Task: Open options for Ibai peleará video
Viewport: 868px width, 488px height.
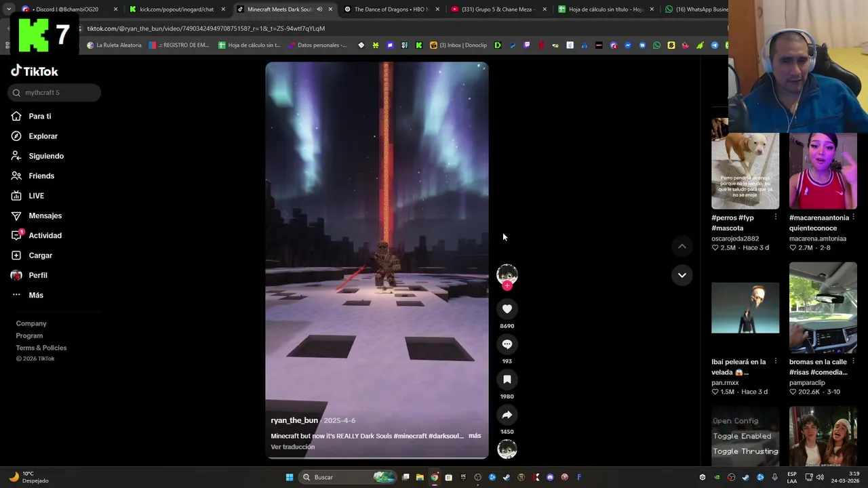Action: click(775, 361)
